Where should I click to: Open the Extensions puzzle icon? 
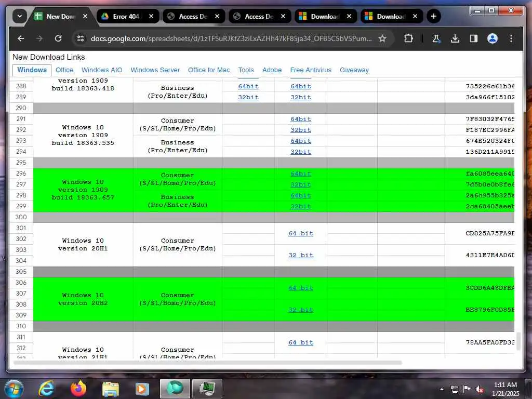tap(408, 38)
